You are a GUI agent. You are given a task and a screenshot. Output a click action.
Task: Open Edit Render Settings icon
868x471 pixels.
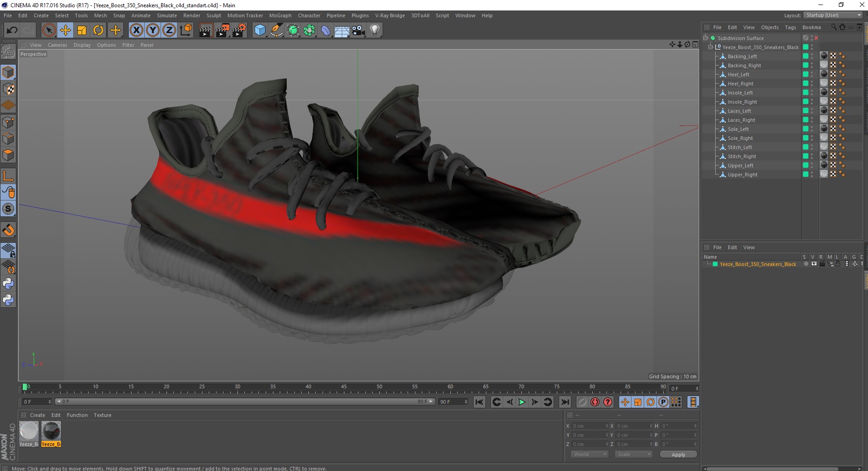pyautogui.click(x=239, y=30)
